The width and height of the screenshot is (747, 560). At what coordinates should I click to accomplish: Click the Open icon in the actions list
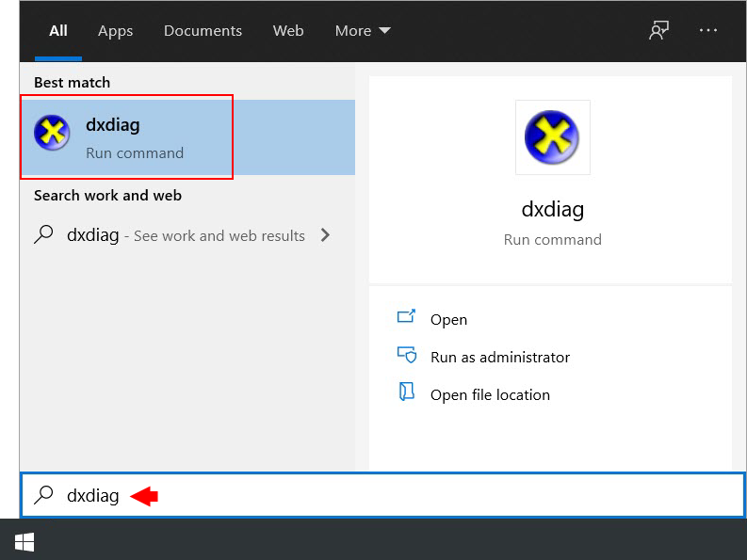(x=407, y=318)
